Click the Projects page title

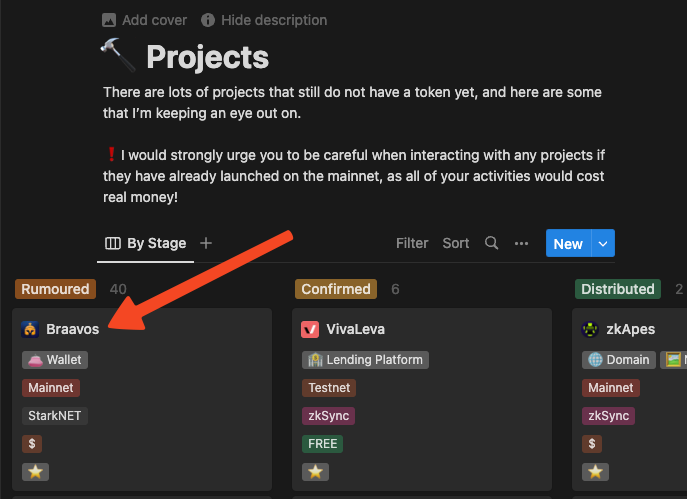pos(208,57)
